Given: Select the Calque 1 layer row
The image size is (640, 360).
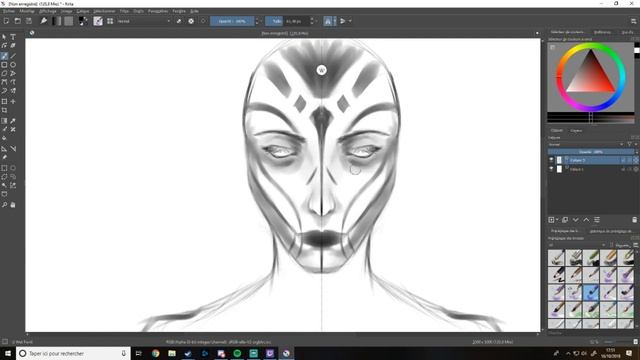Looking at the screenshot, I should point(593,169).
